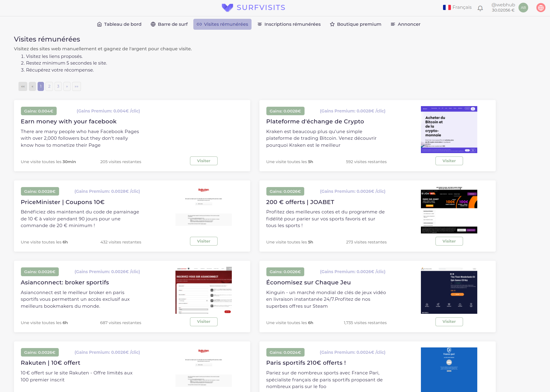Go to next page in pagination
The image size is (550, 392).
click(x=67, y=86)
